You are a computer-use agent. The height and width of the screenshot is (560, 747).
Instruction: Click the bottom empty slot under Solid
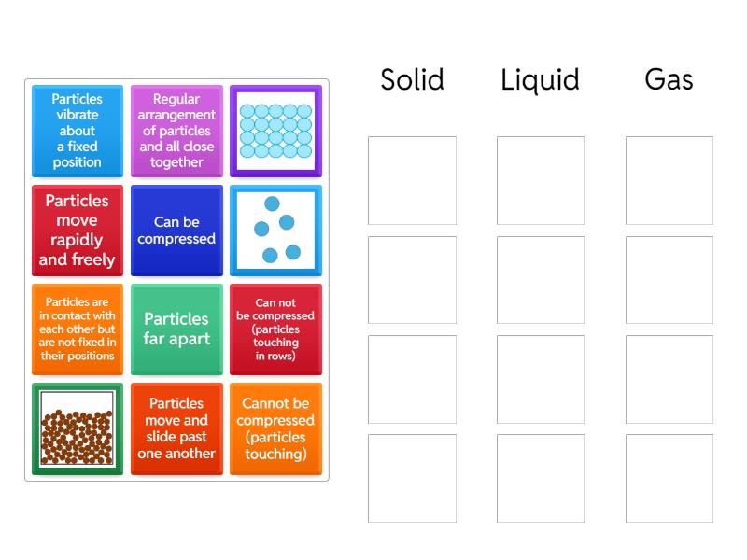[412, 478]
